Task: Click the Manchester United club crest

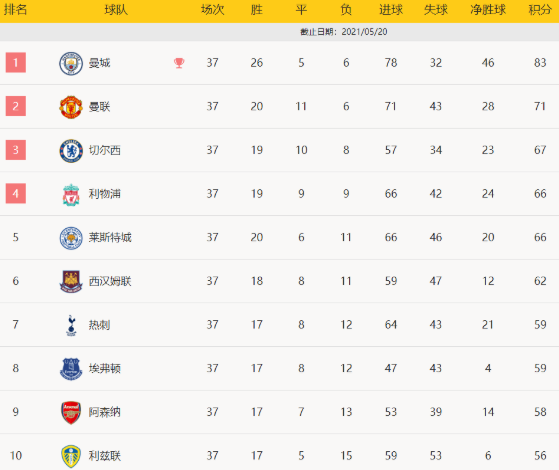Action: (x=71, y=107)
